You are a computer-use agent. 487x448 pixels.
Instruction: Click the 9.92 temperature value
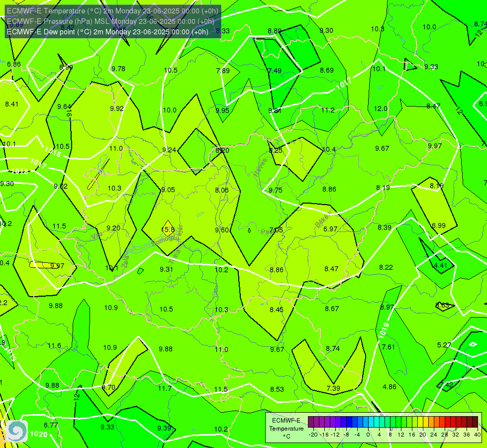[117, 109]
